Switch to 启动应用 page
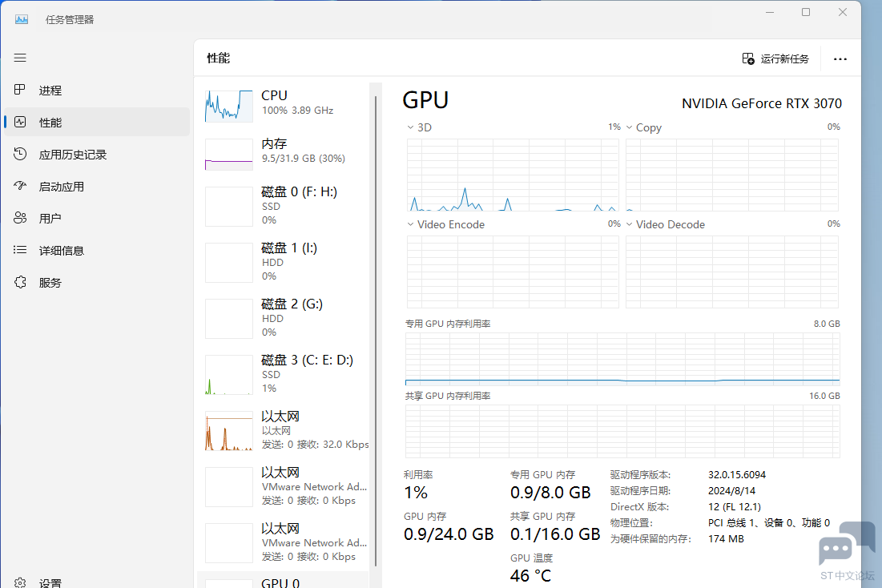882x588 pixels. pyautogui.click(x=62, y=187)
